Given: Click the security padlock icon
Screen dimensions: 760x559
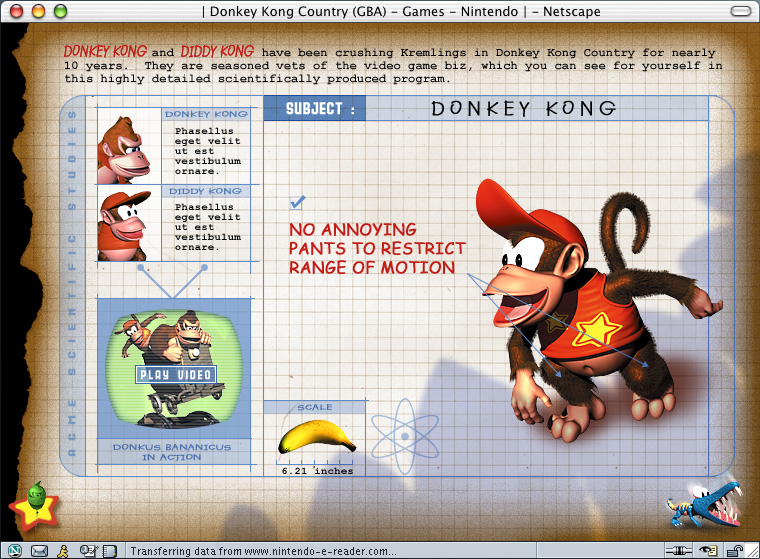Looking at the screenshot, I should pyautogui.click(x=734, y=550).
